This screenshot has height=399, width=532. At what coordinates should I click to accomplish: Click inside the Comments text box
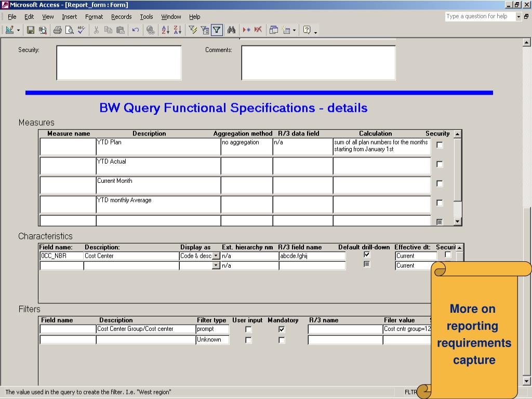coord(318,63)
